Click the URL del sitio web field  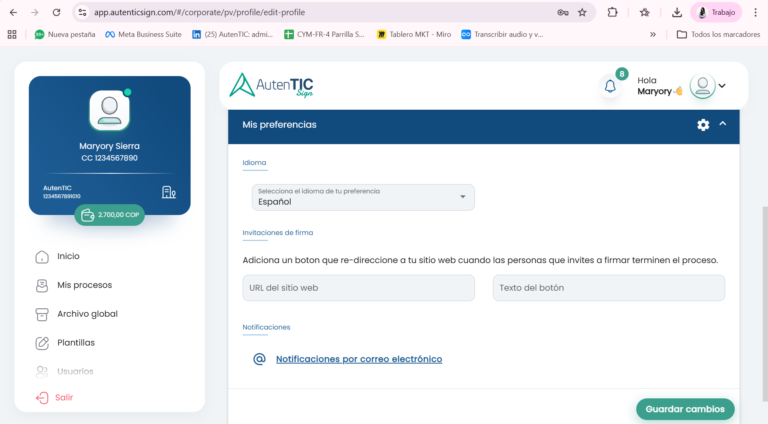[x=358, y=288]
